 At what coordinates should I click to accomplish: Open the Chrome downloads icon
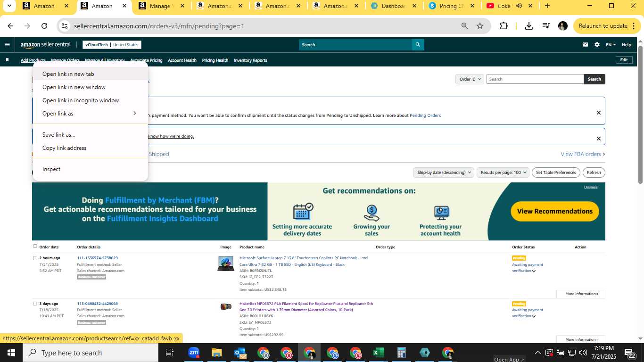coord(529,26)
